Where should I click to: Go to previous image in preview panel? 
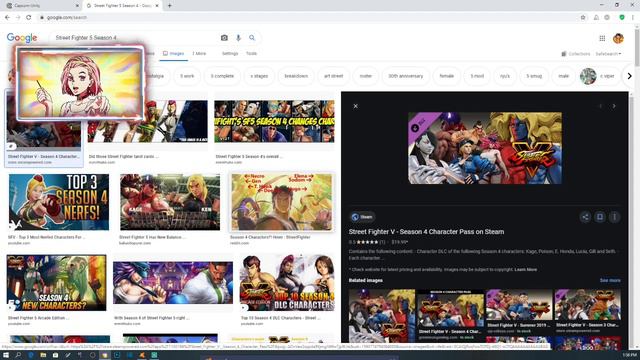pos(600,106)
